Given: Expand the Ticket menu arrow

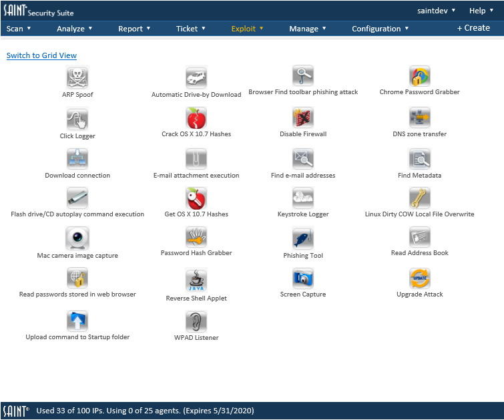Looking at the screenshot, I should click(204, 28).
